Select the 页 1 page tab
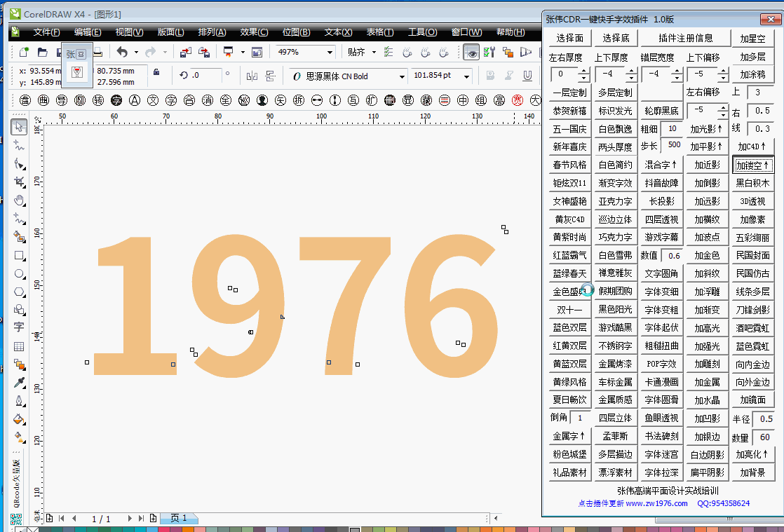Image resolution: width=784 pixels, height=532 pixels. [179, 518]
